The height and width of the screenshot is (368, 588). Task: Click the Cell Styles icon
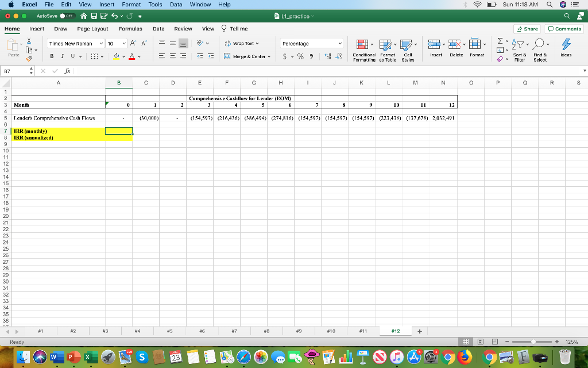pos(408,51)
